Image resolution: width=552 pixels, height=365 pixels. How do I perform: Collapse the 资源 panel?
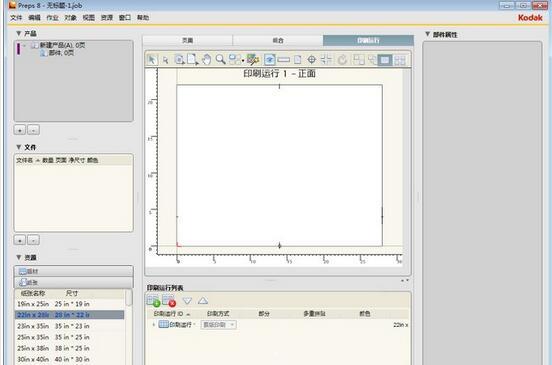coord(19,258)
